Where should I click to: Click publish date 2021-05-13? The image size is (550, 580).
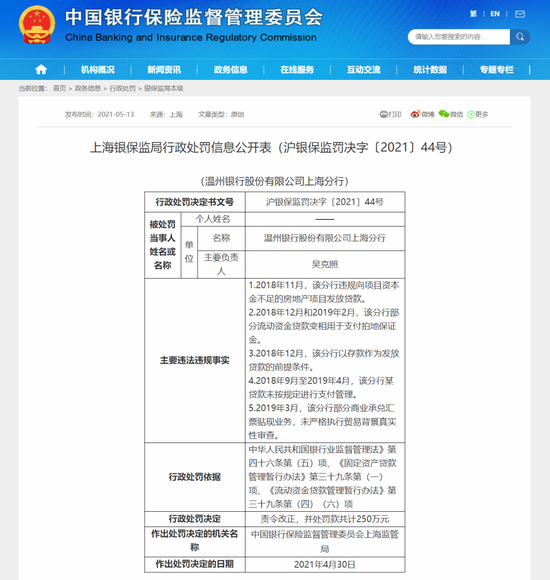click(x=116, y=114)
